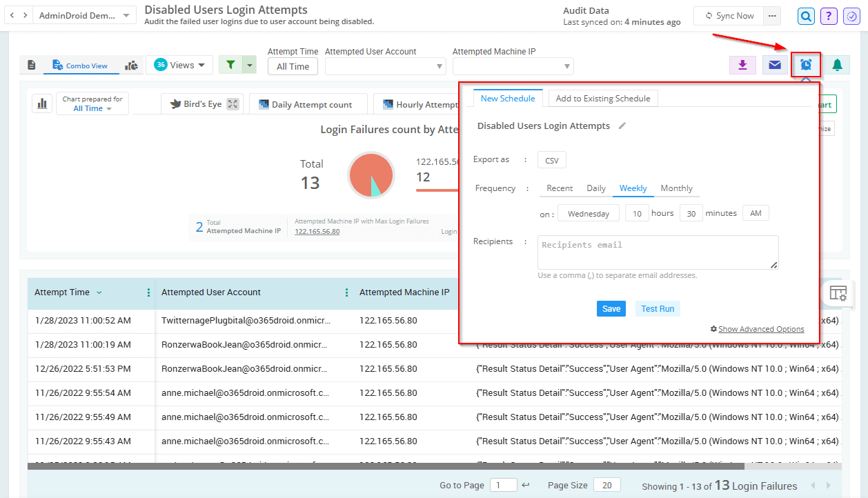868x498 pixels.
Task: Click the green filter funnel icon
Action: click(x=231, y=65)
